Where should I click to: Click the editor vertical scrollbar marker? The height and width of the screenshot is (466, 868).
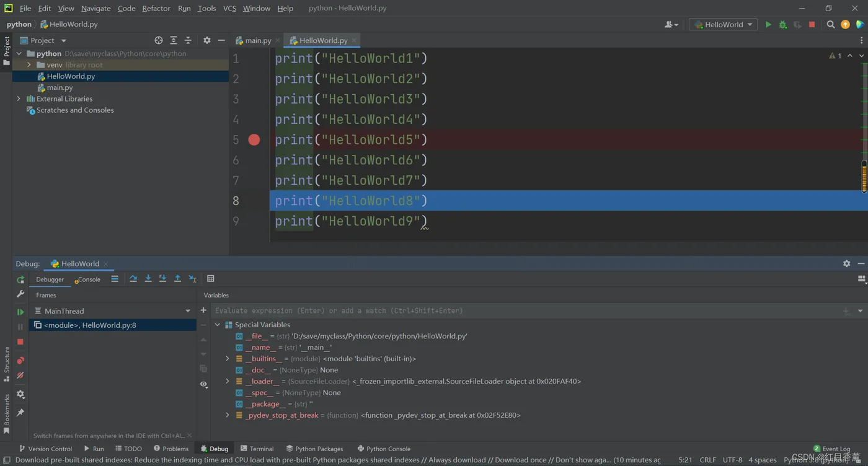864,176
